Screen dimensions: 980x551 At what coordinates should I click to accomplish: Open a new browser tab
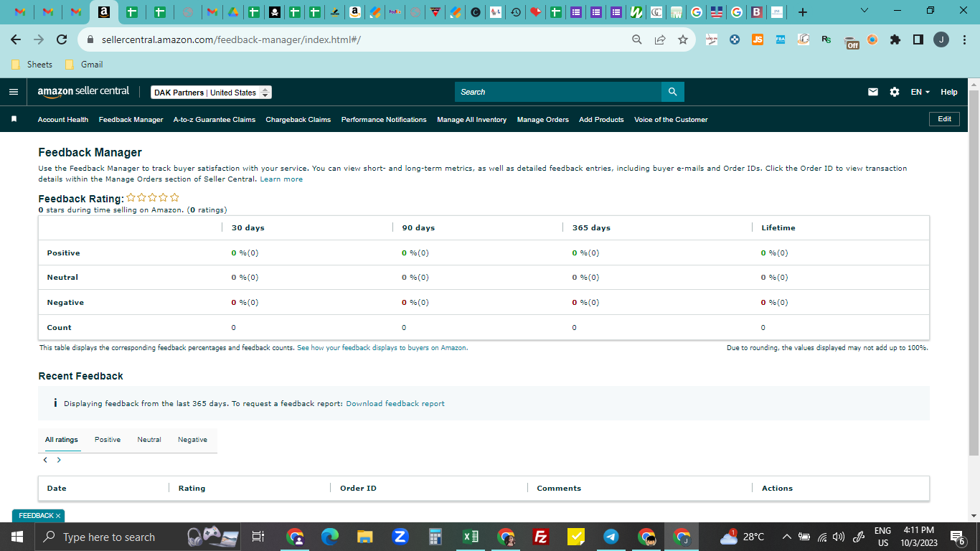pos(802,11)
